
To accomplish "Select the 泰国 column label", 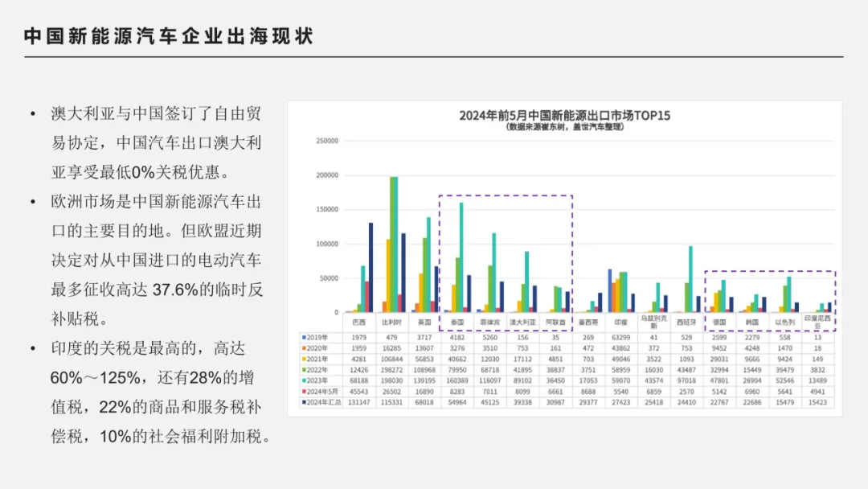I will click(457, 322).
